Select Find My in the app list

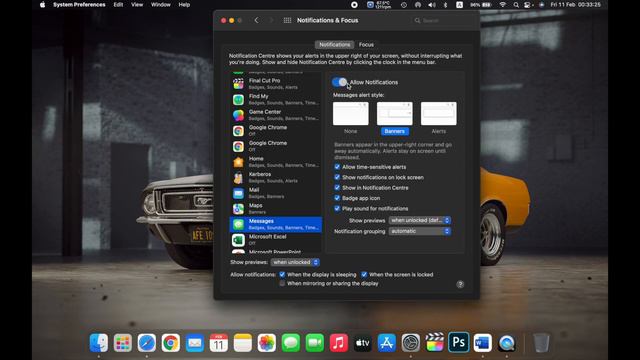coord(276,99)
